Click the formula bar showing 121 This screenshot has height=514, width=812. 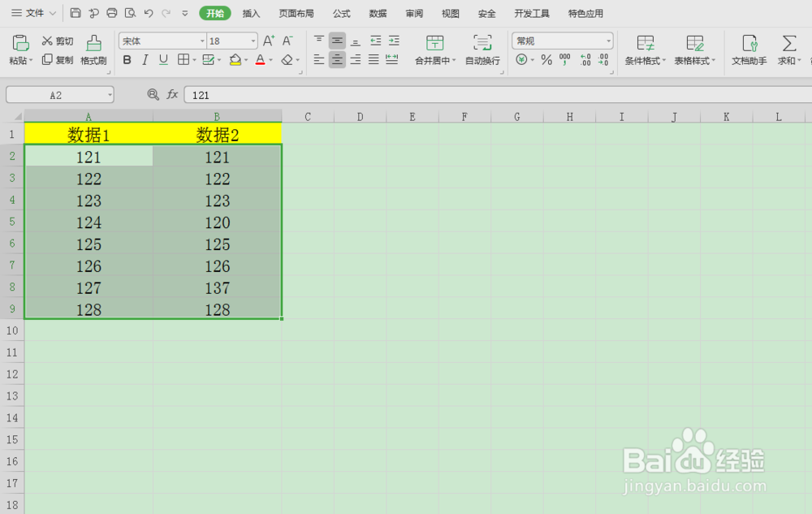click(497, 95)
